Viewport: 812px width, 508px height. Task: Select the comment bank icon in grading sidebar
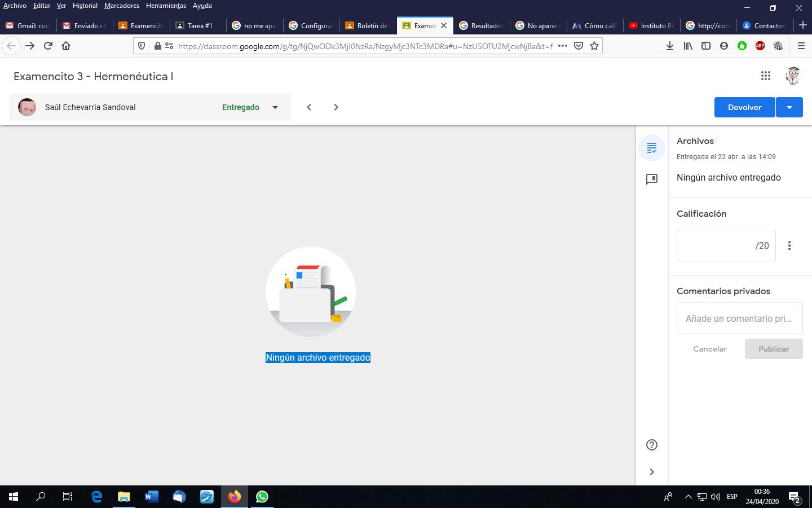click(x=652, y=179)
